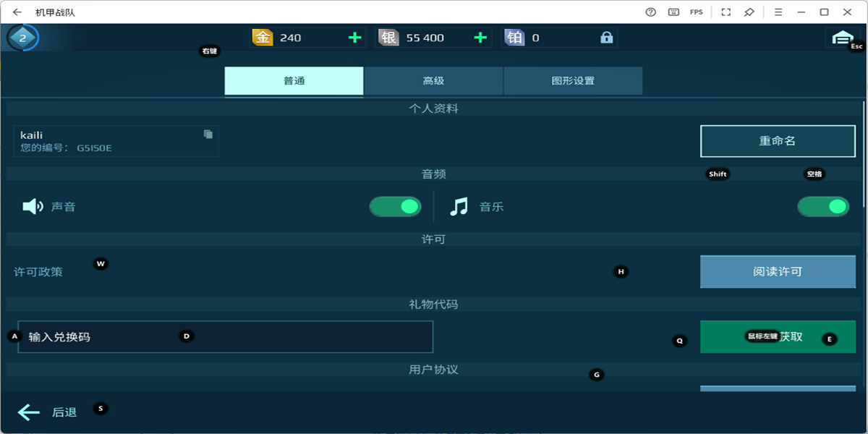This screenshot has height=434, width=868.
Task: Click the pin icon in the title bar
Action: coord(749,12)
